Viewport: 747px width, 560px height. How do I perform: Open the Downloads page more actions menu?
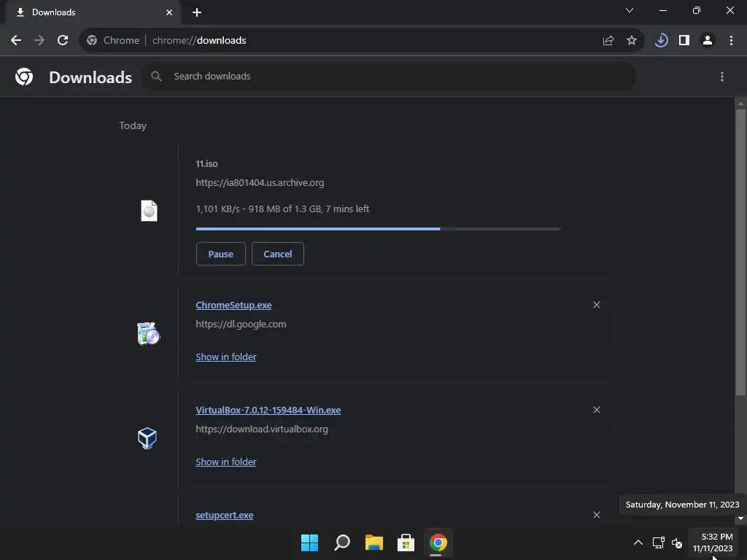tap(722, 77)
